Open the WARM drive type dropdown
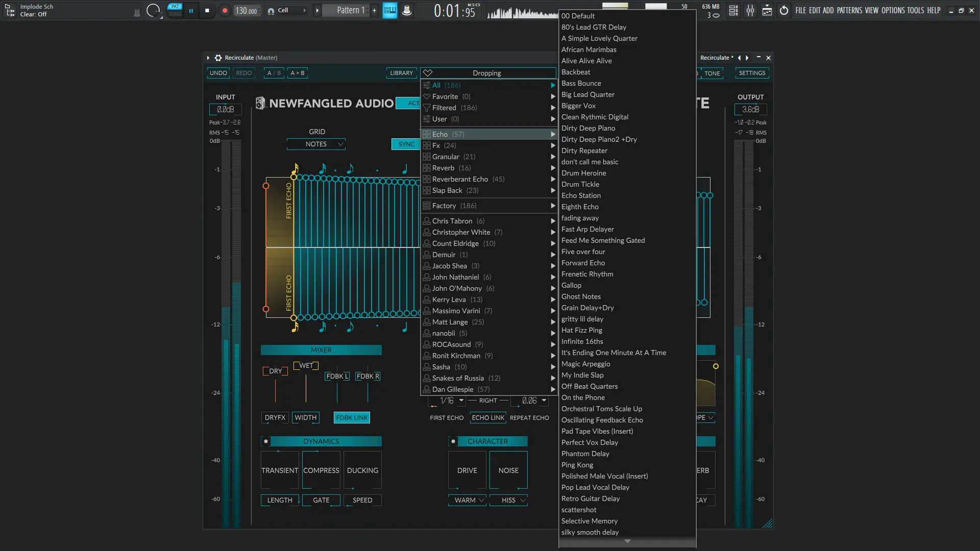The image size is (980, 551). (468, 500)
